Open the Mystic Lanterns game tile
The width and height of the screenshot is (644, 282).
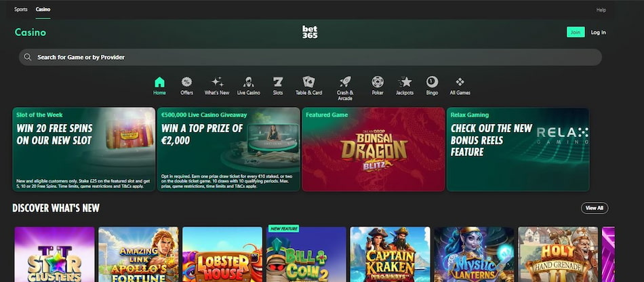(x=474, y=254)
